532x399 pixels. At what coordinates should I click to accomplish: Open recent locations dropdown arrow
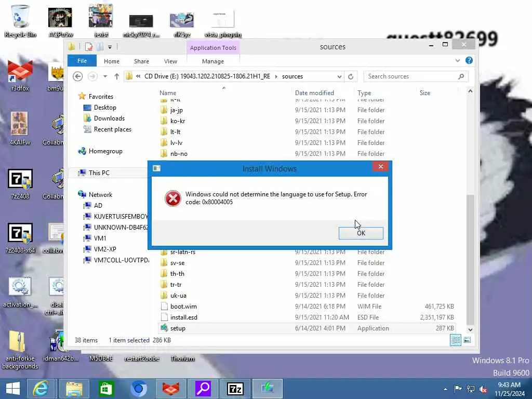[105, 76]
